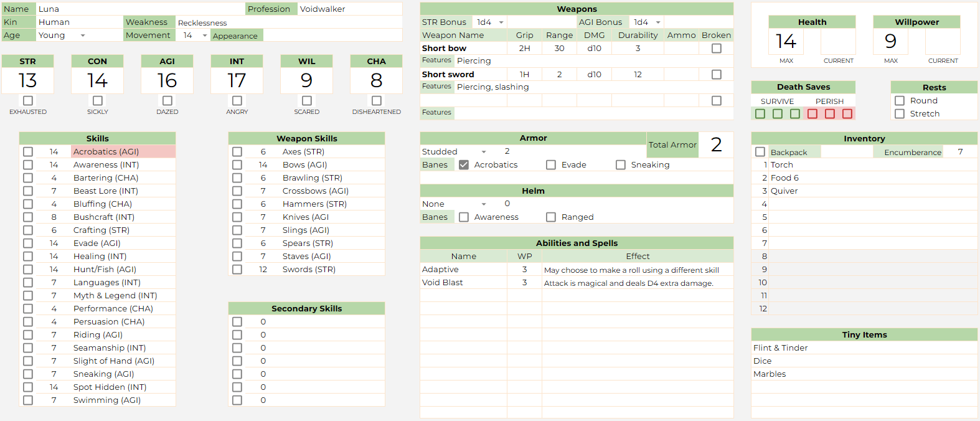
Task: Expand the STR Bonus 1d4 dropdown
Action: click(501, 22)
